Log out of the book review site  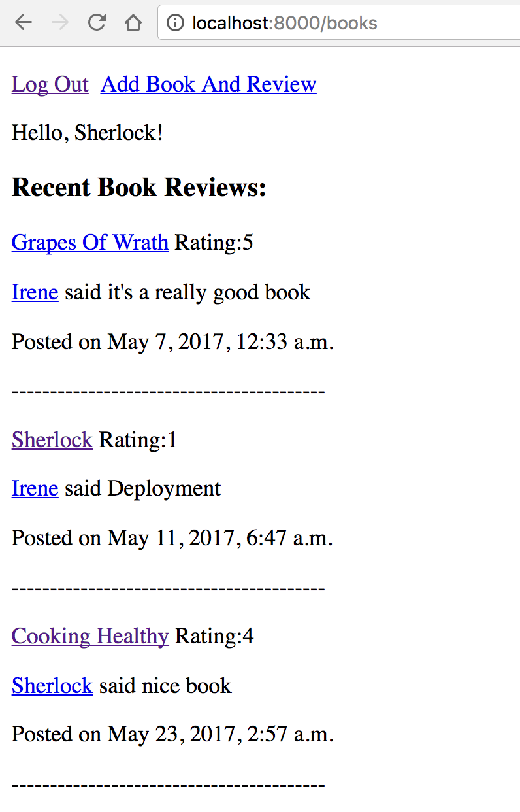(x=50, y=84)
